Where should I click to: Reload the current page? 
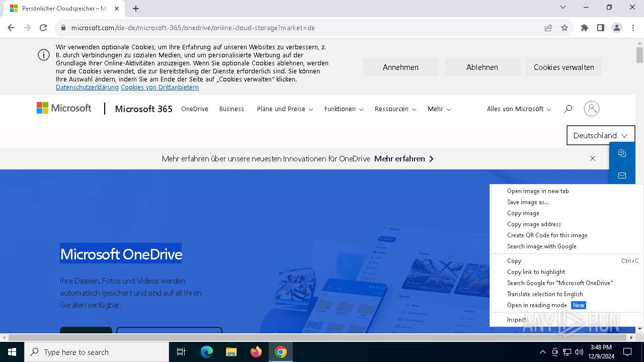(x=43, y=28)
